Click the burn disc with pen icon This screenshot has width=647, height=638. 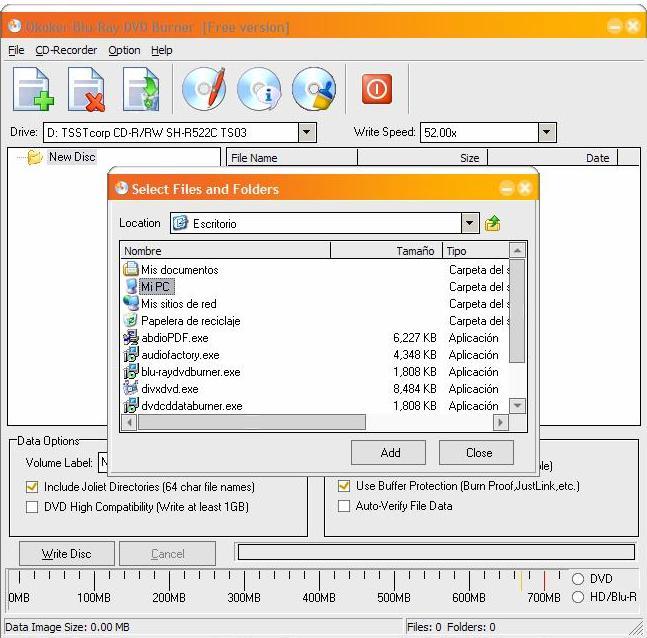(x=203, y=89)
